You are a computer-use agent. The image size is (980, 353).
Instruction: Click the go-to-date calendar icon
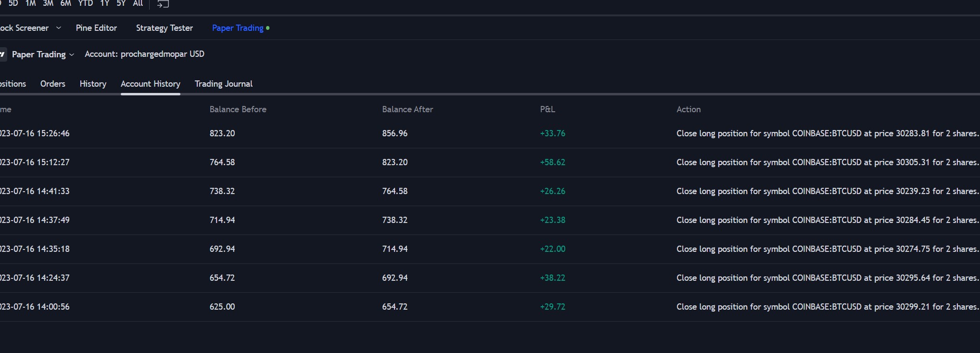(x=163, y=4)
